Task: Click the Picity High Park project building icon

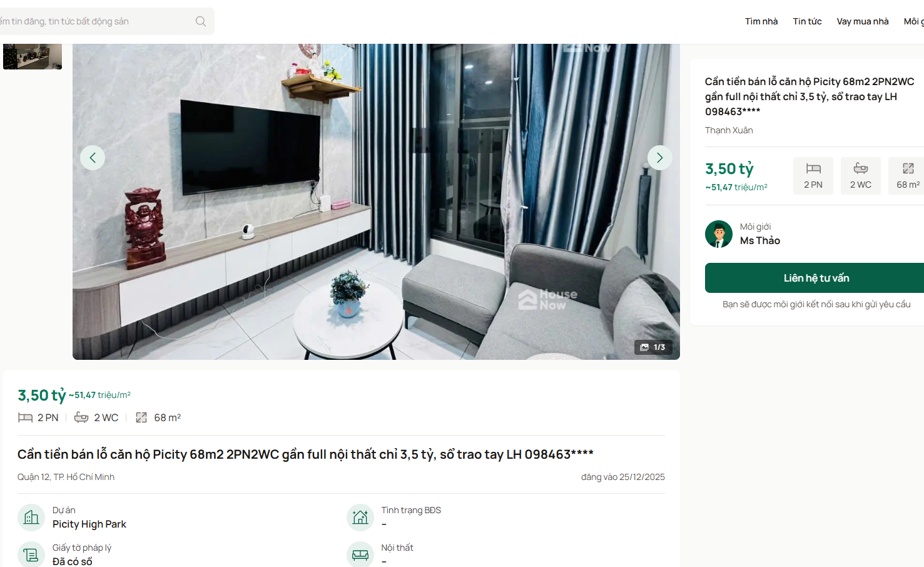Action: click(31, 518)
